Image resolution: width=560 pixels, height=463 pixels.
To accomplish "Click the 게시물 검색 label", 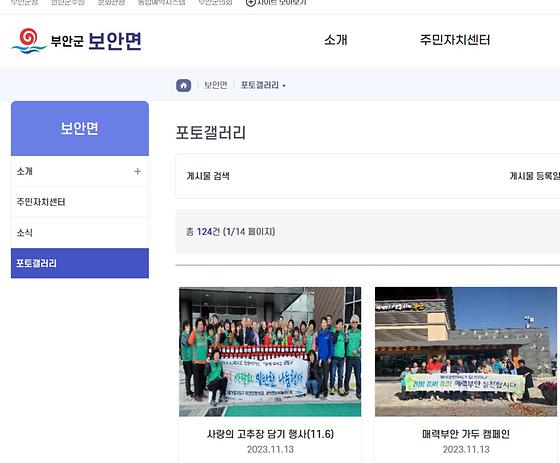I will pyautogui.click(x=208, y=176).
